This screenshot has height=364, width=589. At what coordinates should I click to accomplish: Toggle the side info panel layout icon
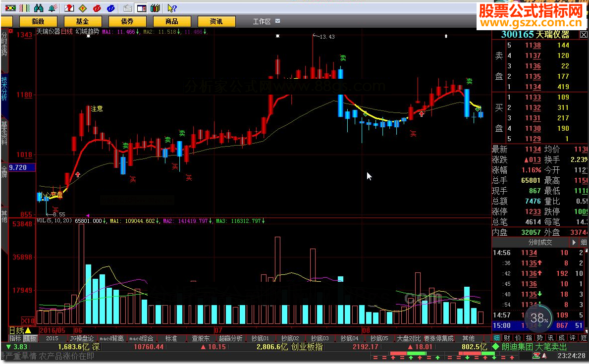click(142, 8)
